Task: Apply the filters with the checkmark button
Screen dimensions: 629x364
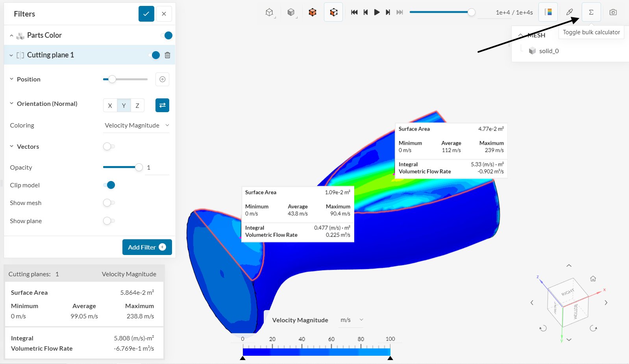Action: 146,14
